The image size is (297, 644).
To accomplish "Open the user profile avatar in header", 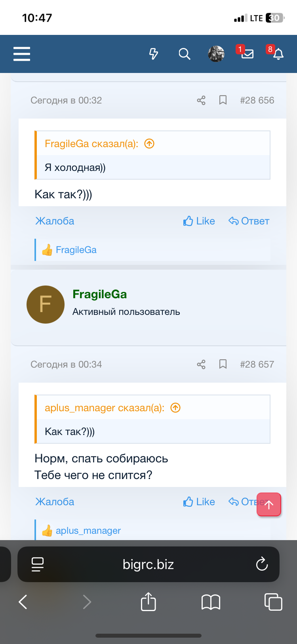I will click(216, 54).
